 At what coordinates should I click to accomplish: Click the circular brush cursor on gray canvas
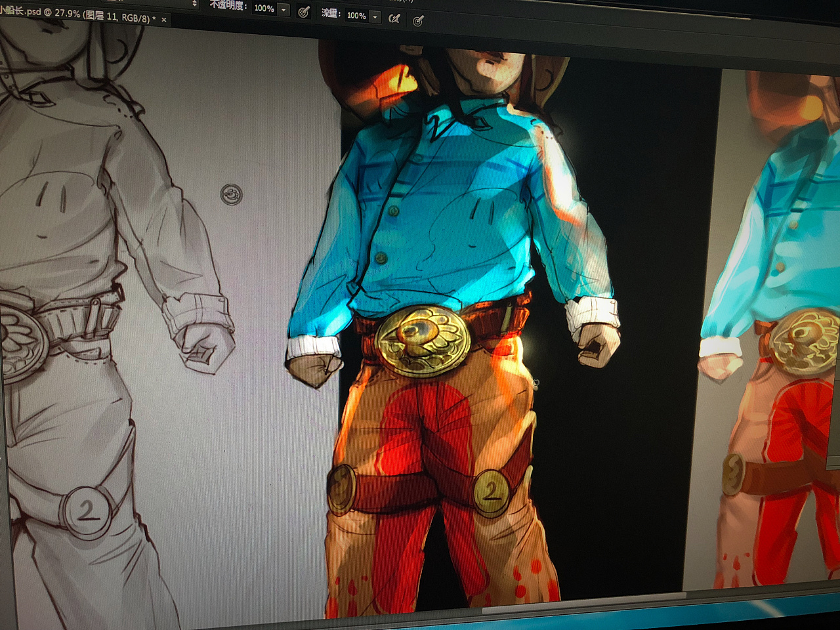231,194
